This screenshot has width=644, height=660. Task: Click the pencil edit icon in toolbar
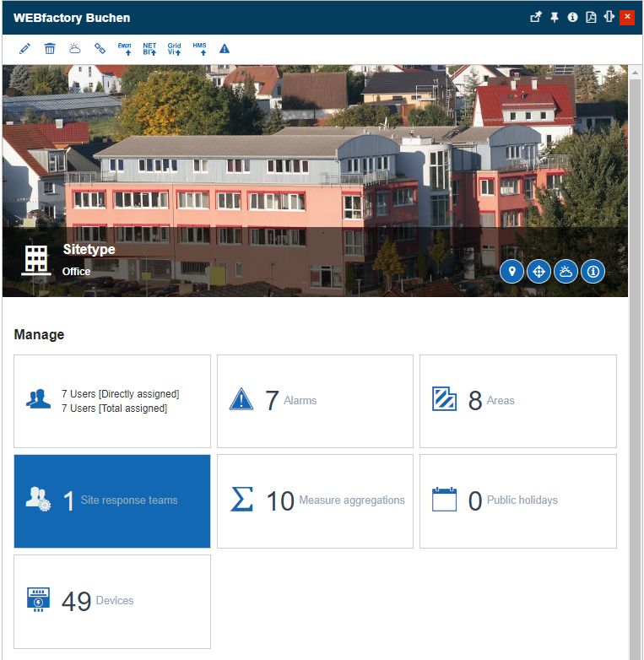click(24, 49)
